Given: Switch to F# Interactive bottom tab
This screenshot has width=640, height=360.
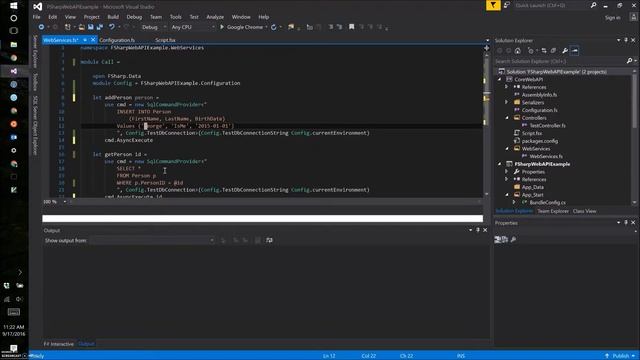Looking at the screenshot, I should pos(59,344).
